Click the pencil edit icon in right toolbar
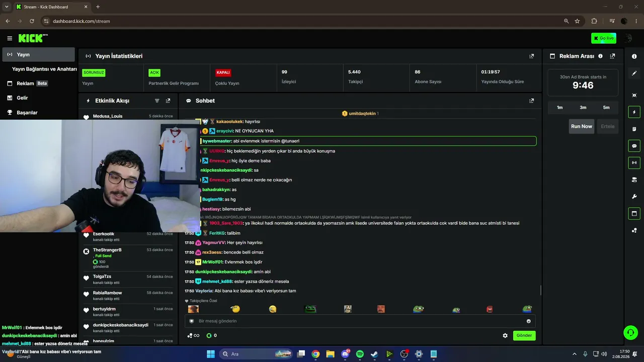 click(x=634, y=73)
